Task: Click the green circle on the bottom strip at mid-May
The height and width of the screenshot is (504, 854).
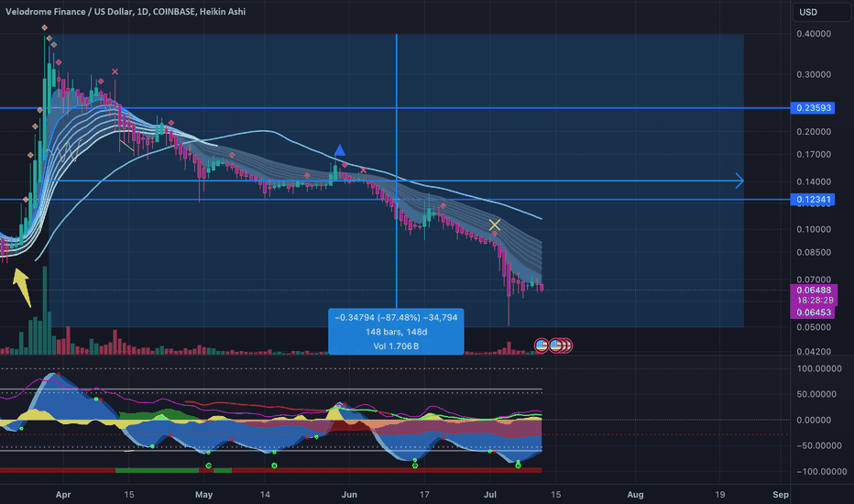Action: click(x=275, y=466)
